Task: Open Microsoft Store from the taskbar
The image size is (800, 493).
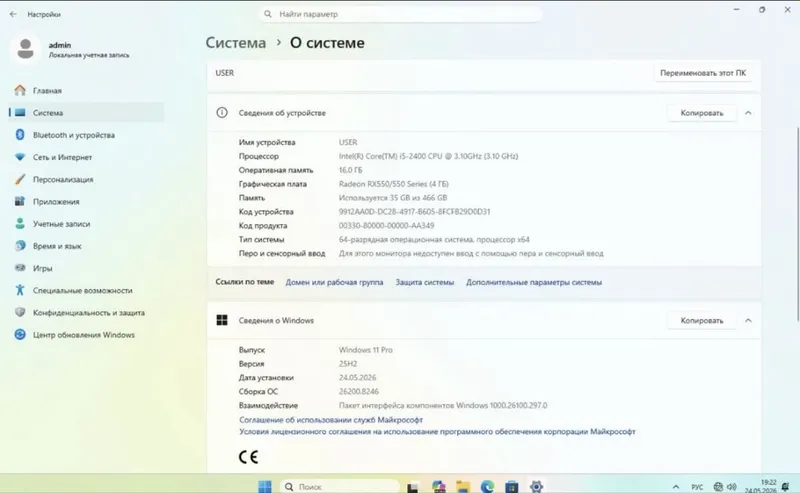Action: (x=512, y=487)
